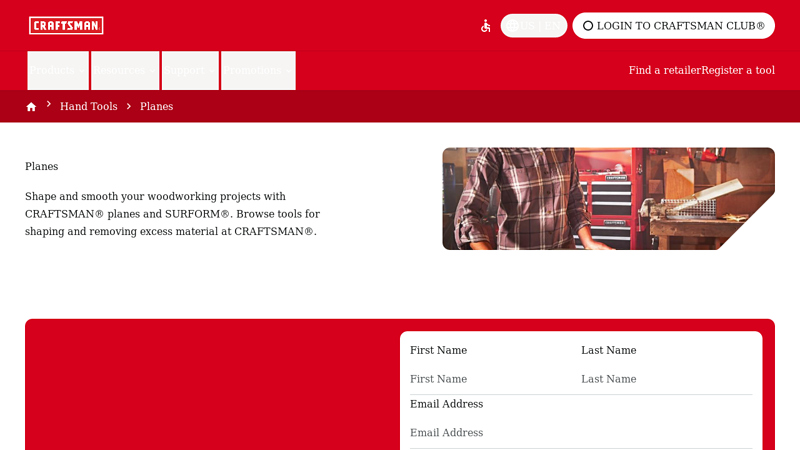This screenshot has width=800, height=450.
Task: Go to home via breadcrumb house icon
Action: coord(31,107)
